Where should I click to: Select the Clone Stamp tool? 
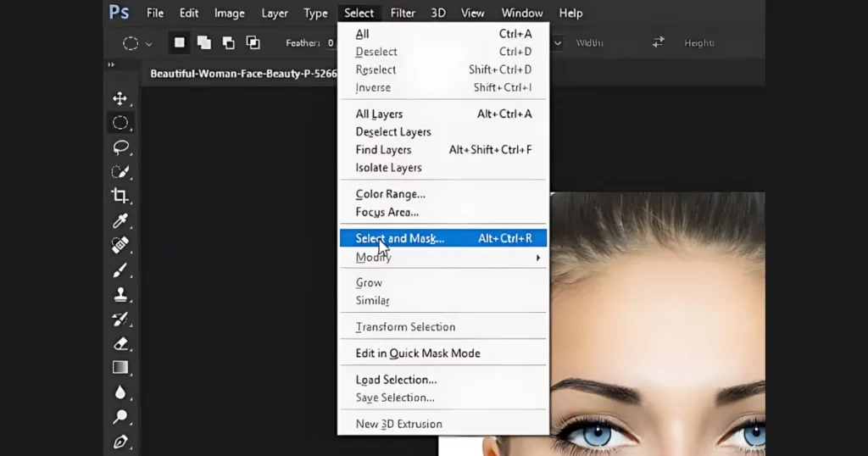(120, 294)
